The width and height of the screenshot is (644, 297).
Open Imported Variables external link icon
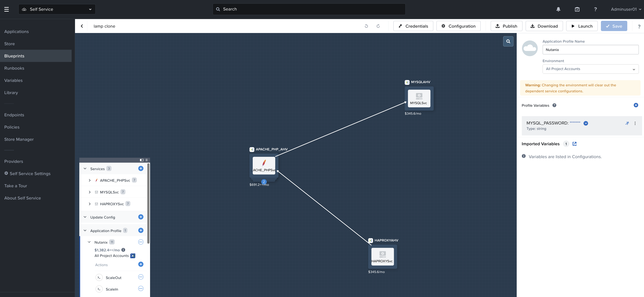click(x=575, y=144)
